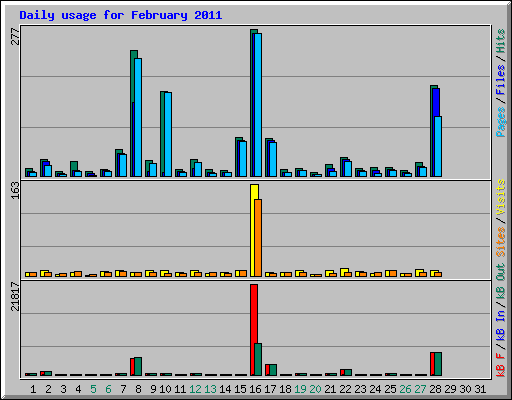The width and height of the screenshot is (512, 400).
Task: Click day 14 on the axis
Action: (225, 389)
